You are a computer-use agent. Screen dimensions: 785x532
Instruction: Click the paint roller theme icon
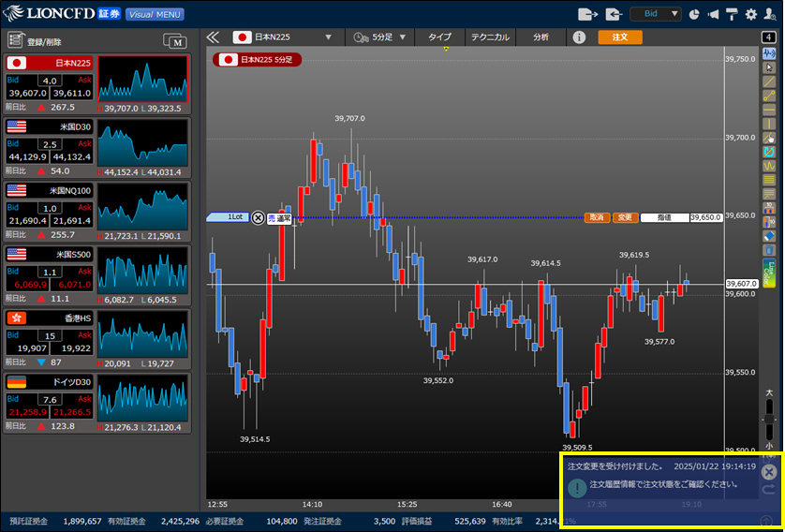[x=733, y=14]
